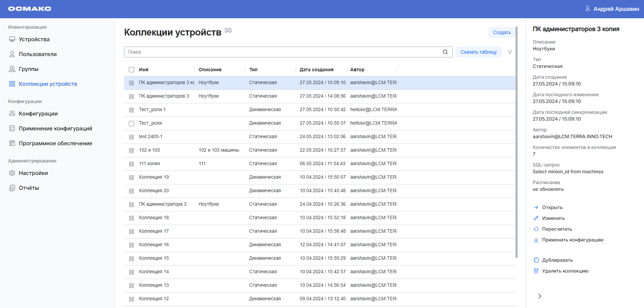Click the download icon for Применить конфигурацию
Viewport: 644px width, 308px height.
(536, 240)
